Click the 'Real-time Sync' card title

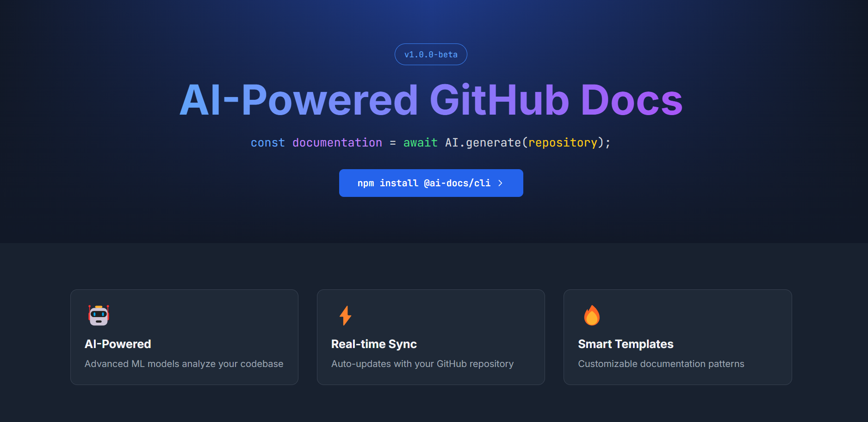[374, 344]
